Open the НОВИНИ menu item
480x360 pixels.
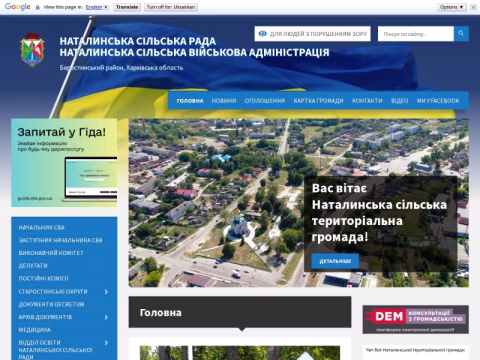[224, 101]
